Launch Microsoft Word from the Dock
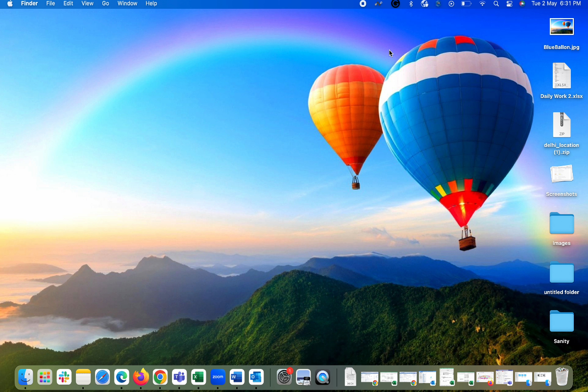This screenshot has height=392, width=588. (x=237, y=377)
